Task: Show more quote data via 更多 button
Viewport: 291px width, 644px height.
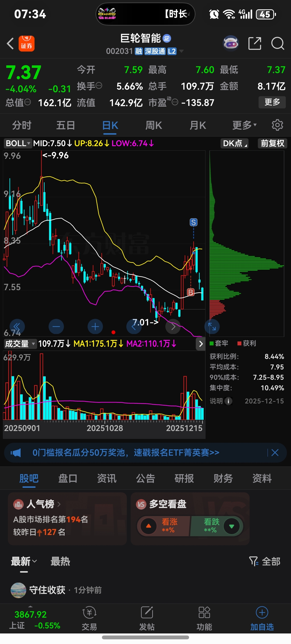Action: pos(272,102)
